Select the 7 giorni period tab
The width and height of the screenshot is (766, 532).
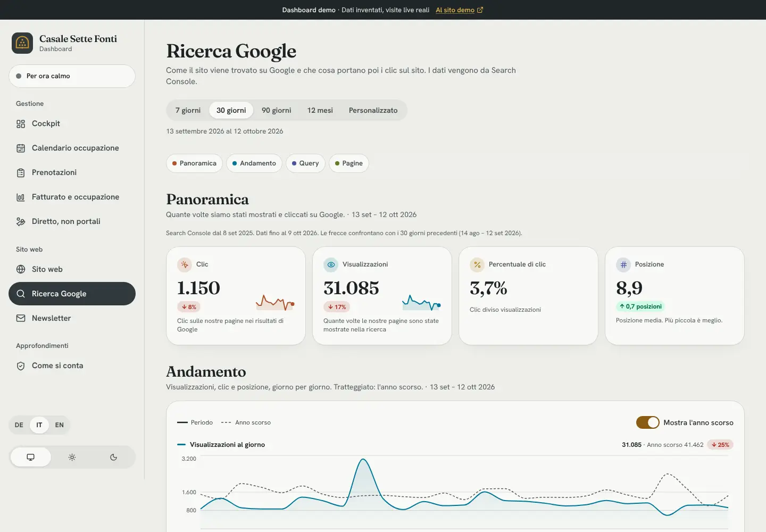[x=188, y=110]
